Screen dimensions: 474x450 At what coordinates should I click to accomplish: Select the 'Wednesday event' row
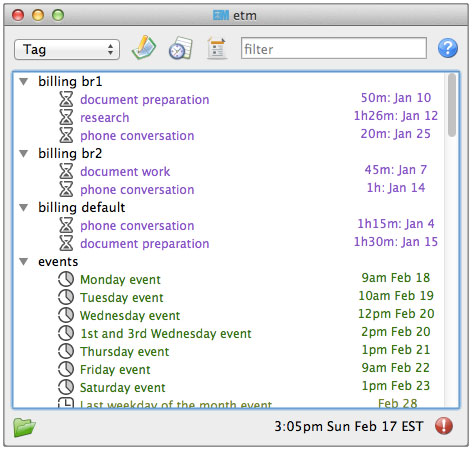click(x=130, y=316)
